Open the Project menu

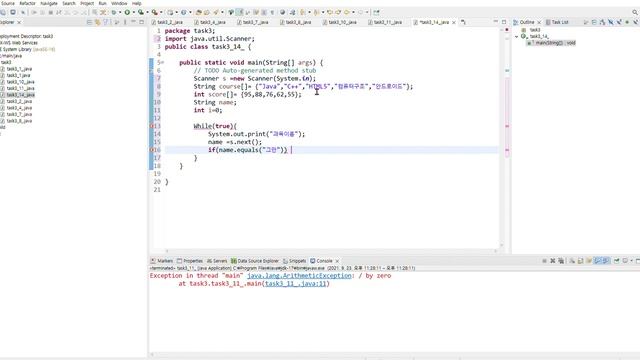(x=87, y=3)
